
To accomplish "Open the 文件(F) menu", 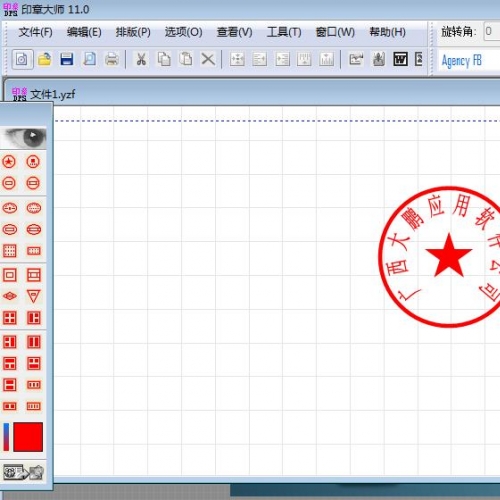I will 35,32.
